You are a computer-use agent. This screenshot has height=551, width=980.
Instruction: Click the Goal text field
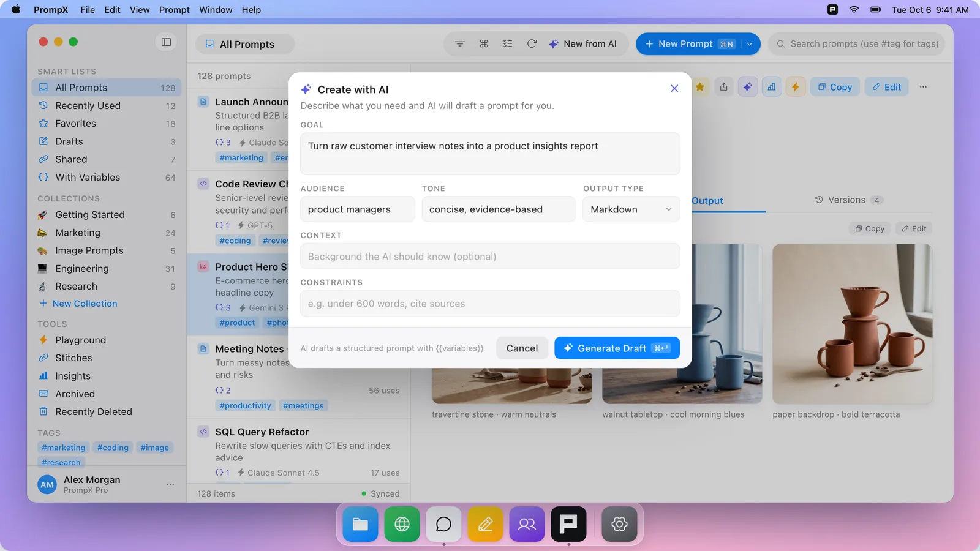[490, 154]
